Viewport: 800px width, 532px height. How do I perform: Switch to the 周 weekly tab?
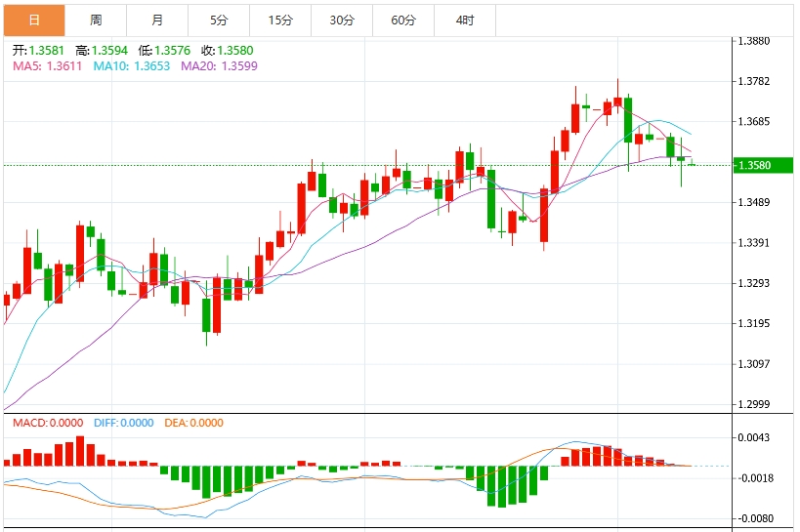click(96, 20)
